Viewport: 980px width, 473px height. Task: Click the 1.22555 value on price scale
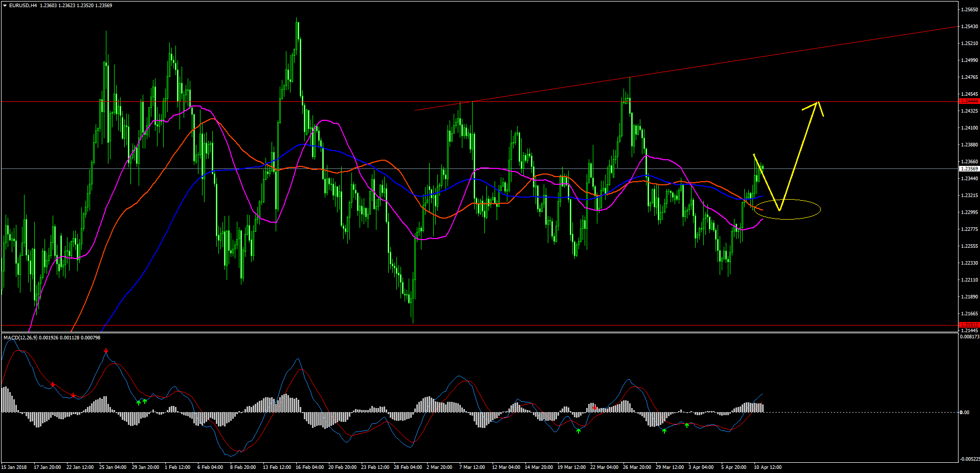point(970,246)
